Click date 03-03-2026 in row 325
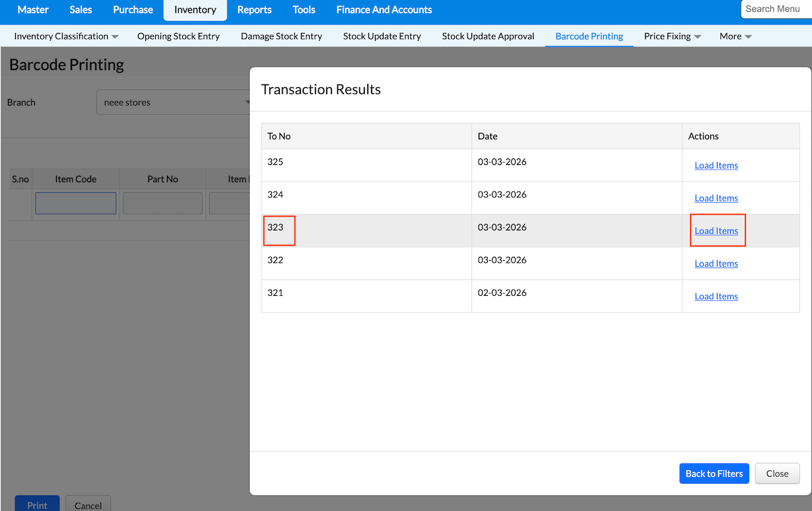The width and height of the screenshot is (812, 511). coord(502,162)
